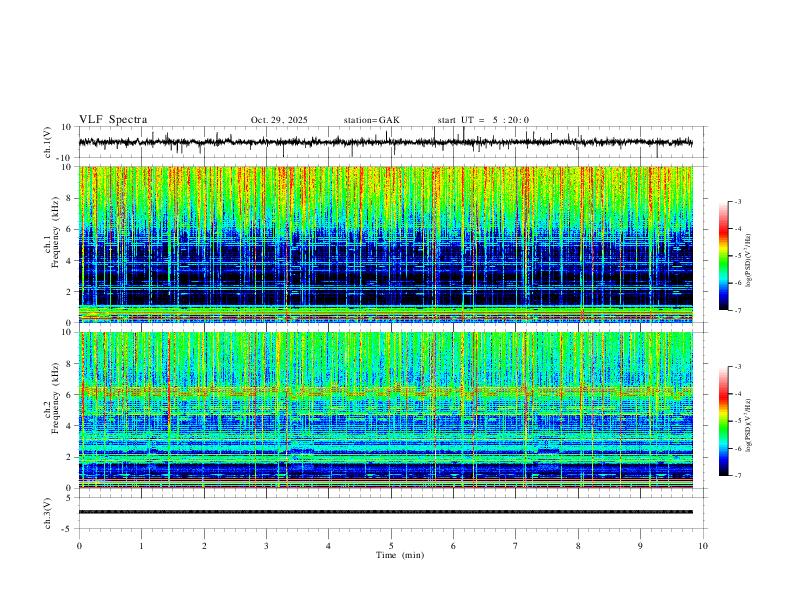Click the 'VLF Spectra' title text
This screenshot has height=612, width=792.
pos(113,120)
